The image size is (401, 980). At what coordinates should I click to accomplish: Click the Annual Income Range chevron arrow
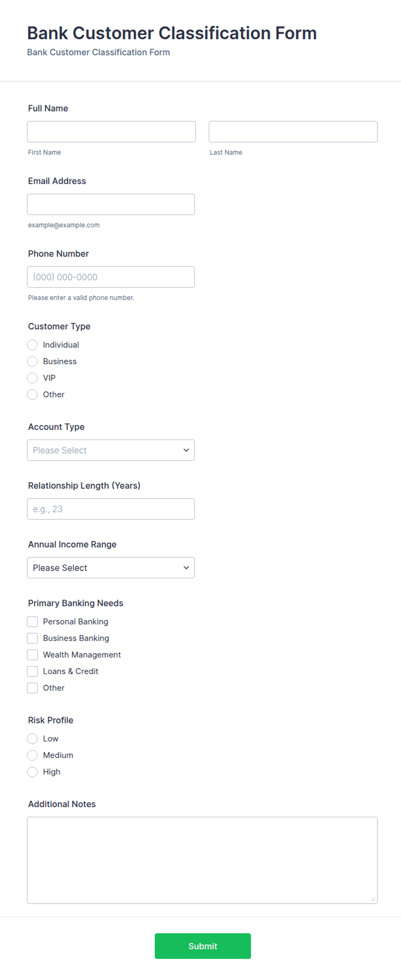click(x=186, y=568)
